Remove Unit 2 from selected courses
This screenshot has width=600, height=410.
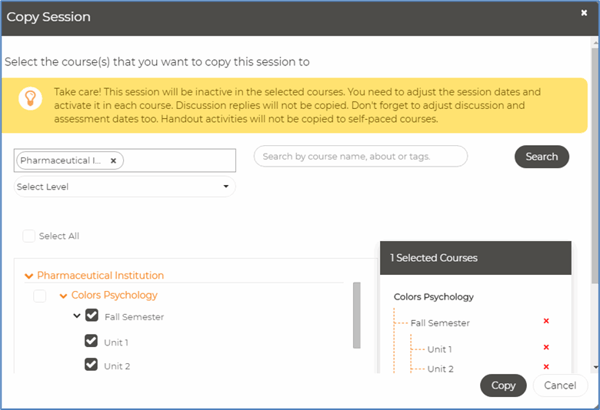(546, 367)
